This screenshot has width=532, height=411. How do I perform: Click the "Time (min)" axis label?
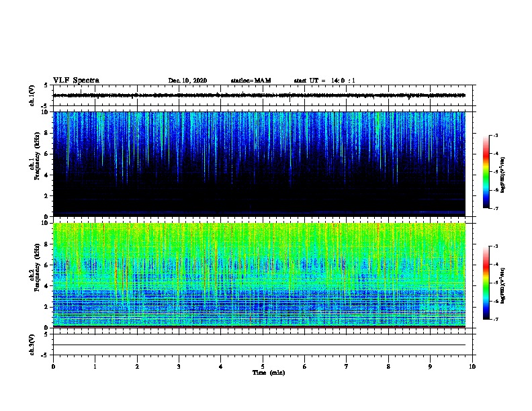tap(269, 373)
